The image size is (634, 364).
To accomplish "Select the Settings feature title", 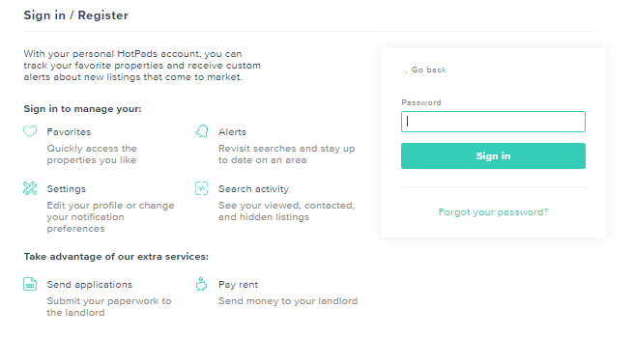I will click(x=67, y=188).
